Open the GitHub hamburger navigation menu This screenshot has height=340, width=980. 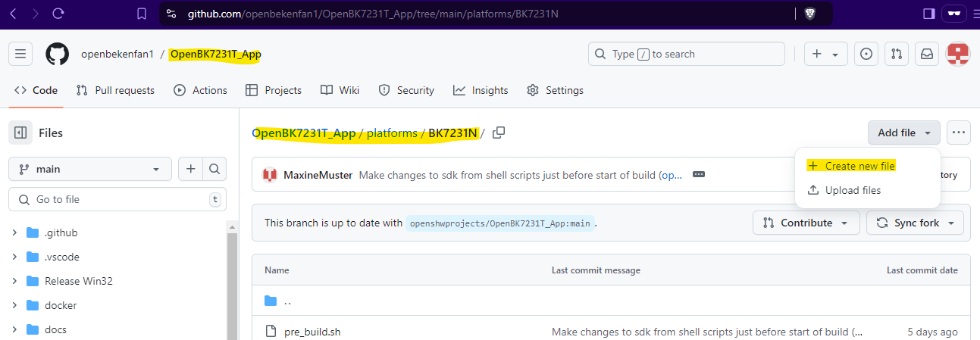(20, 54)
